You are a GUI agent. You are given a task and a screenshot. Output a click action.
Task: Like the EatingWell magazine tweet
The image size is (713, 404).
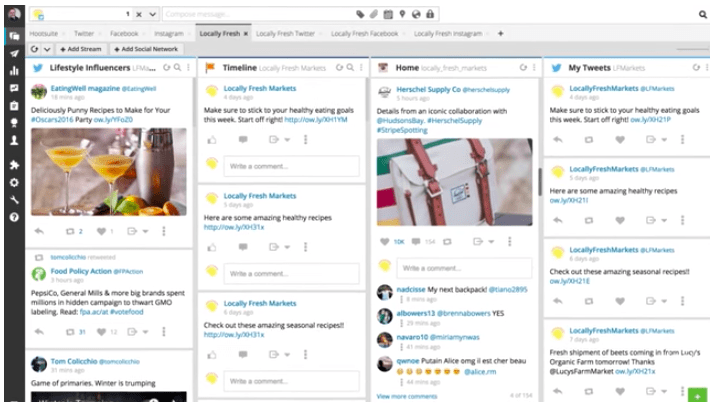click(x=101, y=231)
